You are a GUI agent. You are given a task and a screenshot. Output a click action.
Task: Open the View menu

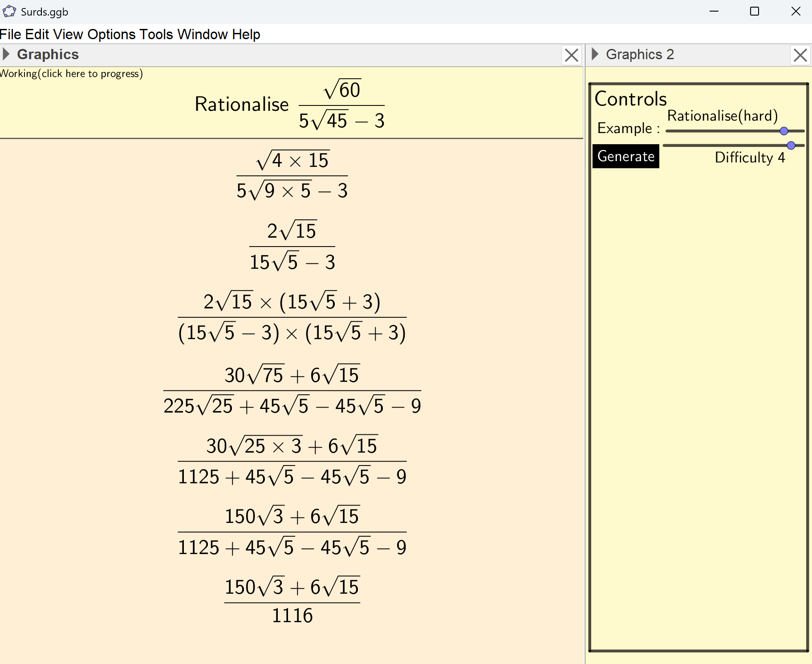click(68, 34)
